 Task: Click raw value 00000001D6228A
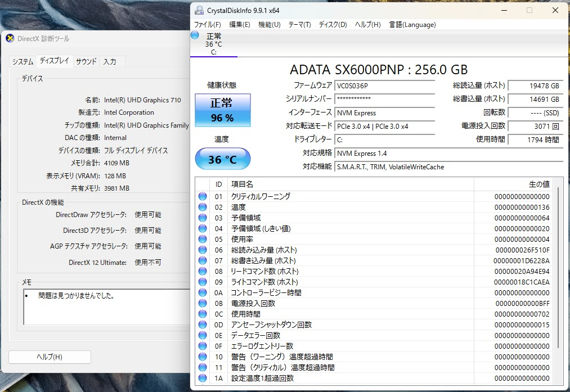[521, 260]
